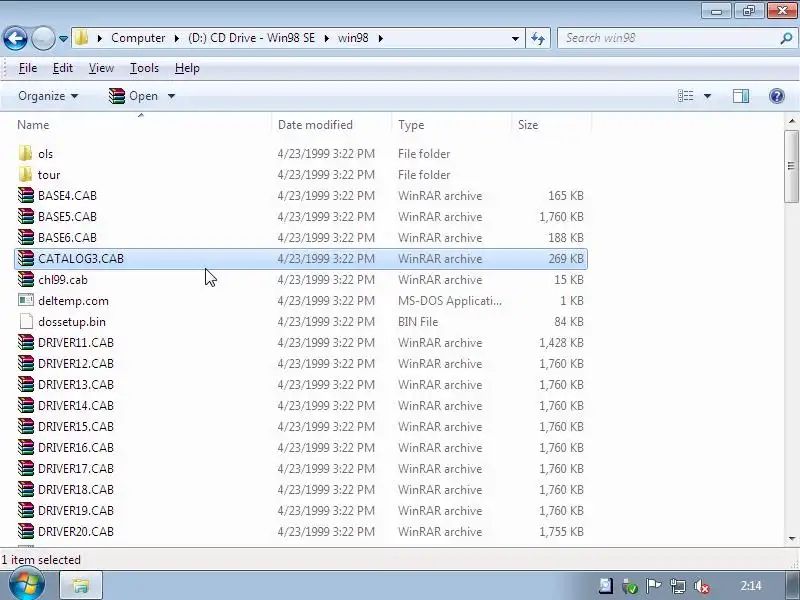Select the DRIVER15.CAB file name
Viewport: 800px width, 600px height.
pyautogui.click(x=76, y=427)
